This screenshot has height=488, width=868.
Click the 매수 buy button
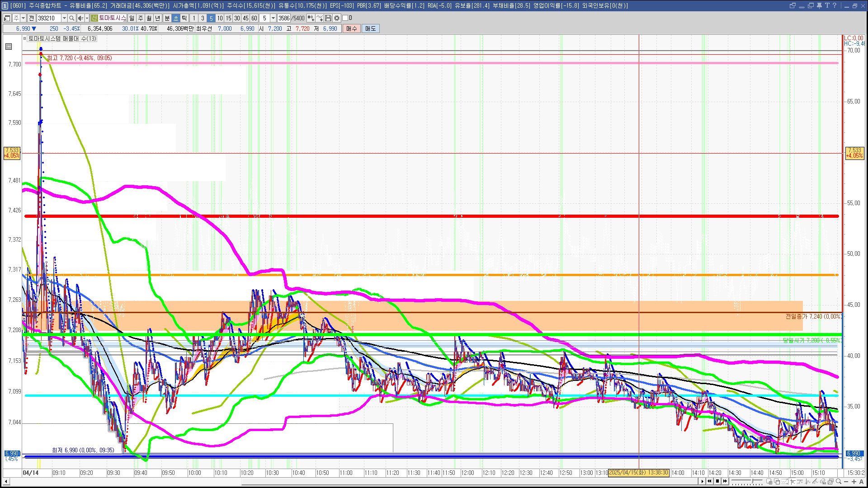click(x=351, y=28)
